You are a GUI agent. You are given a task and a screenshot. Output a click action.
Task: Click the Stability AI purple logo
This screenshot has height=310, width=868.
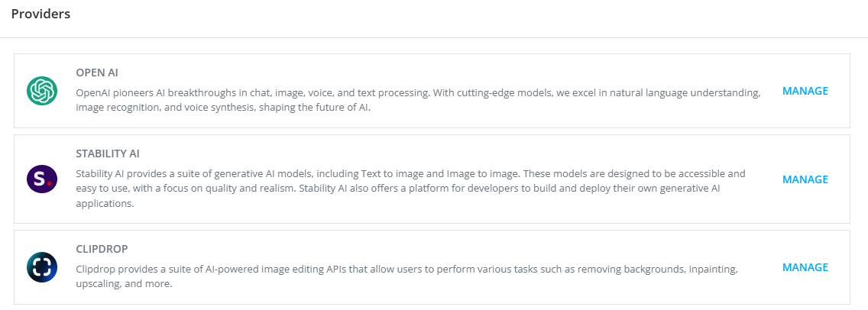[x=42, y=179]
